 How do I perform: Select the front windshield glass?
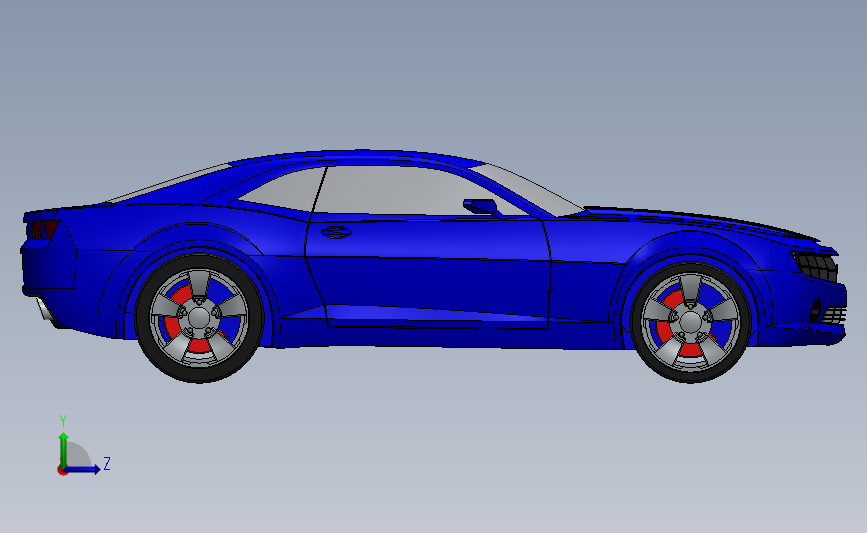(x=528, y=188)
